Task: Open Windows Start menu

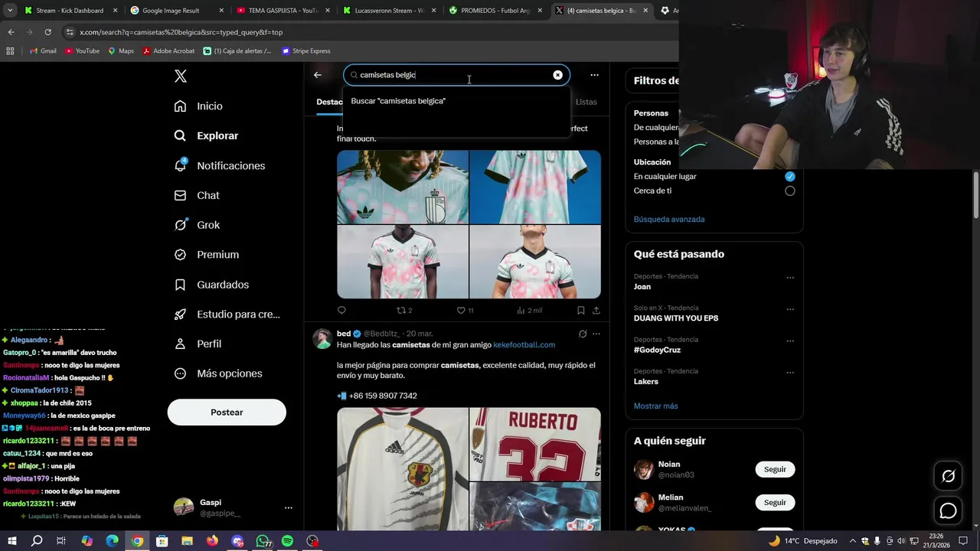Action: [x=12, y=541]
